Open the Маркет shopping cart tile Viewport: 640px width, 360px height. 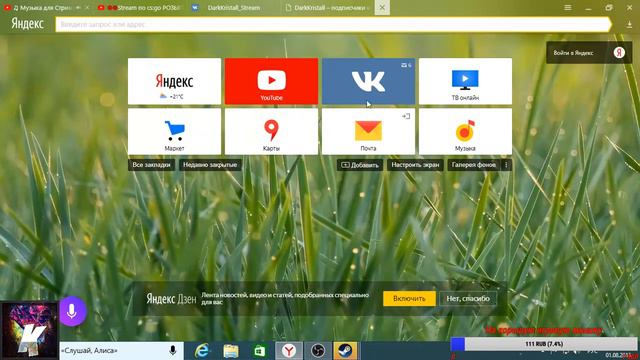[x=174, y=131]
